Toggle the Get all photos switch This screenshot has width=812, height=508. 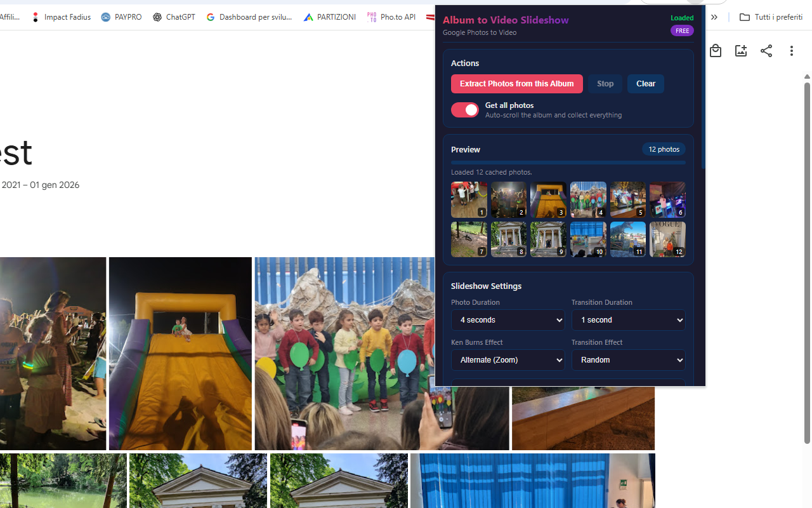pyautogui.click(x=464, y=109)
